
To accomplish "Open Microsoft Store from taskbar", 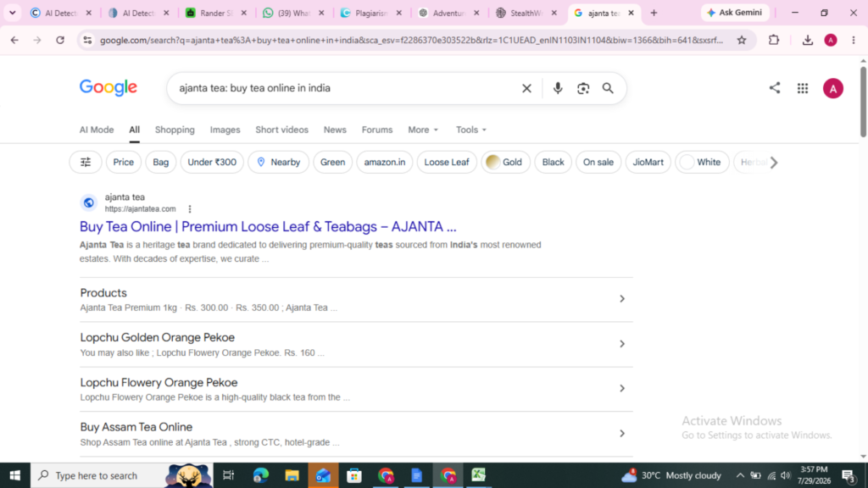I will pos(354,475).
